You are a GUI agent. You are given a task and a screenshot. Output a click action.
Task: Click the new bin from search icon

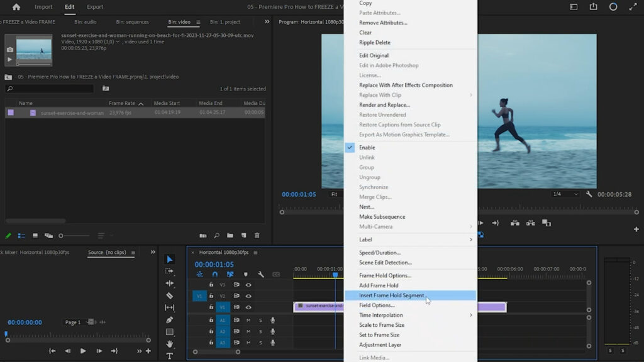(106, 88)
